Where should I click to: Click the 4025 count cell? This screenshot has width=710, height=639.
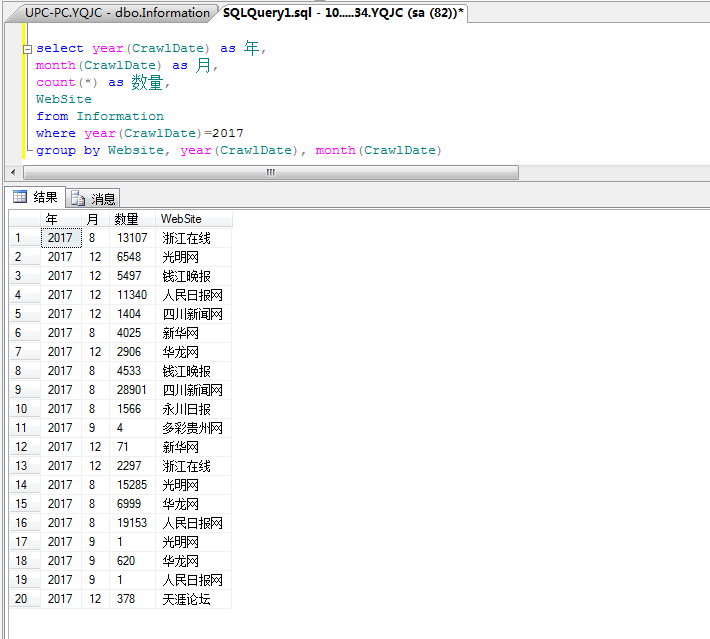click(x=132, y=333)
